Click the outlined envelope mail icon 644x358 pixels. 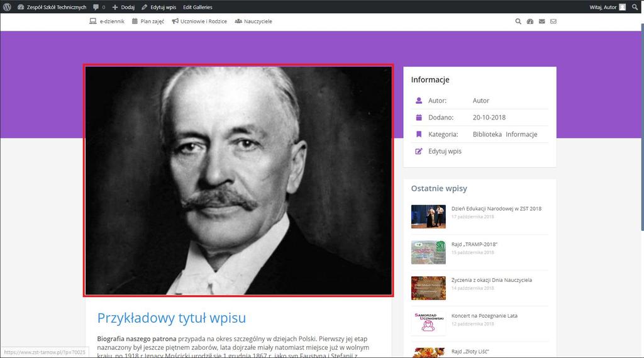[553, 21]
